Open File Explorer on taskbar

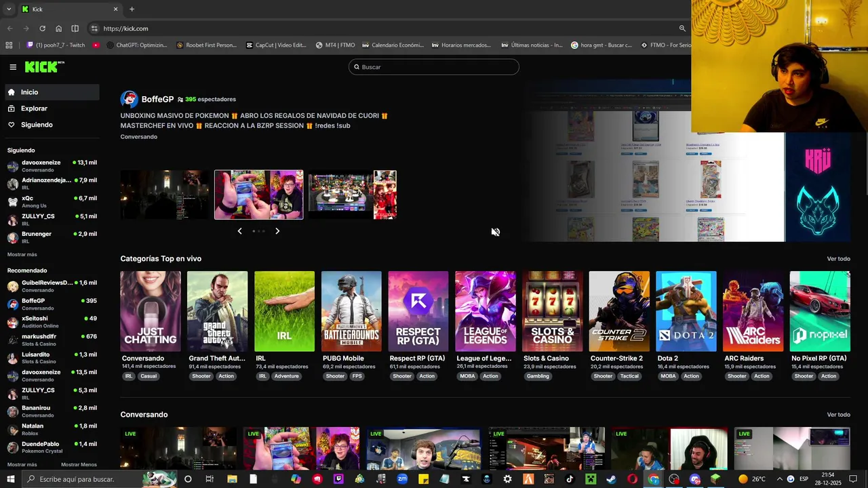pos(232,479)
